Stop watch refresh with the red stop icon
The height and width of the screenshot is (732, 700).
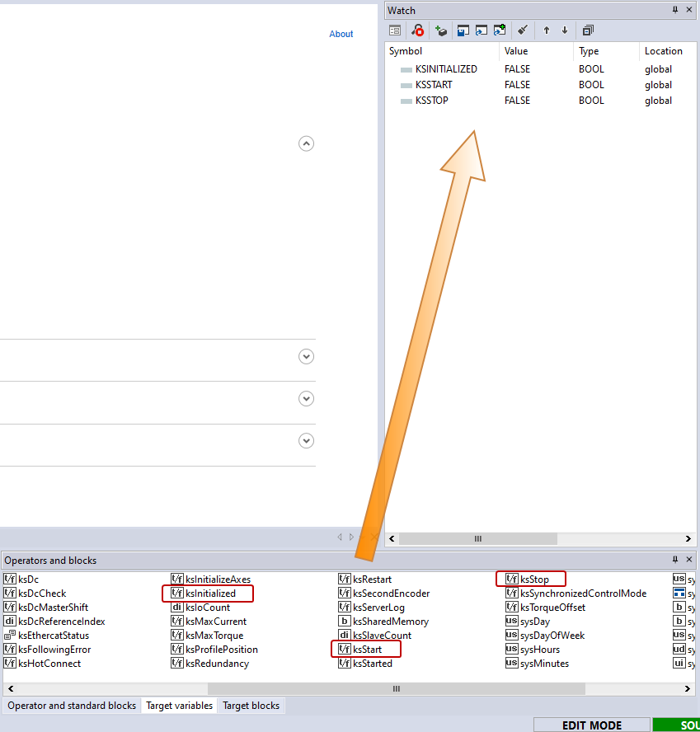pos(417,30)
